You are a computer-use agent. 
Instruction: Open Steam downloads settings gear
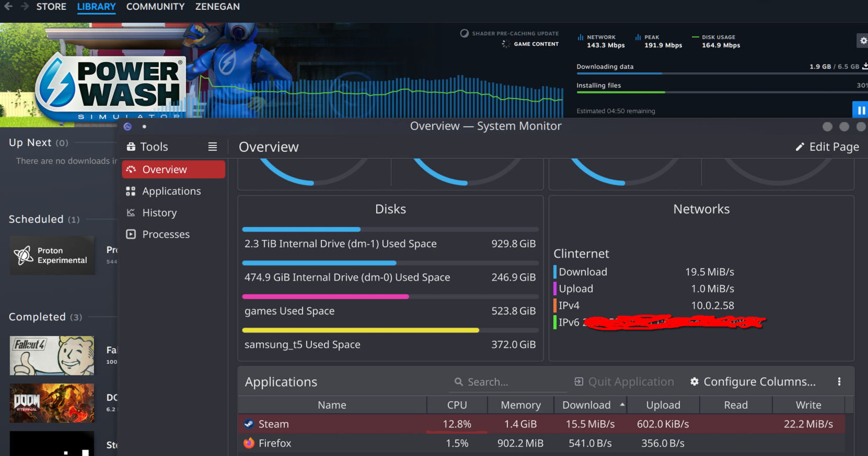point(863,40)
